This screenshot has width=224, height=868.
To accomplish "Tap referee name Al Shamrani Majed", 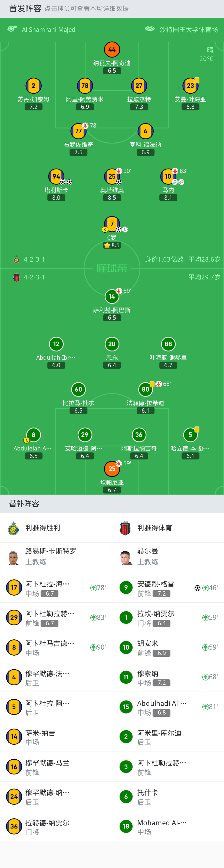I will click(x=49, y=30).
